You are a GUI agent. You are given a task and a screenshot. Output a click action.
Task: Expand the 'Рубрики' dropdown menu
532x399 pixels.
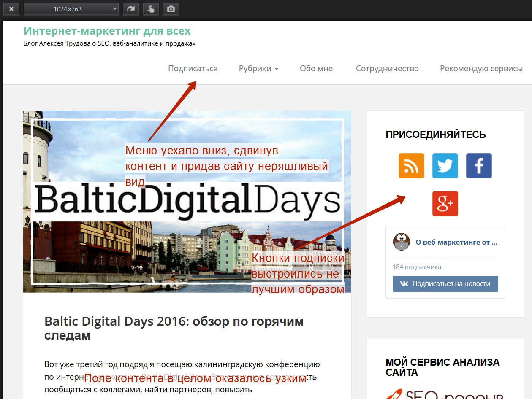258,68
